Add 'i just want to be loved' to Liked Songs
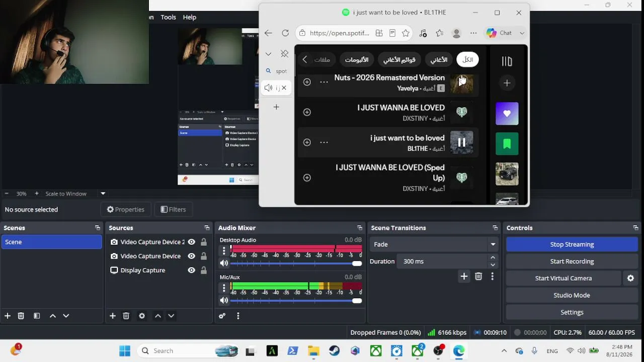Viewport: 644px width, 362px height. 307,142
